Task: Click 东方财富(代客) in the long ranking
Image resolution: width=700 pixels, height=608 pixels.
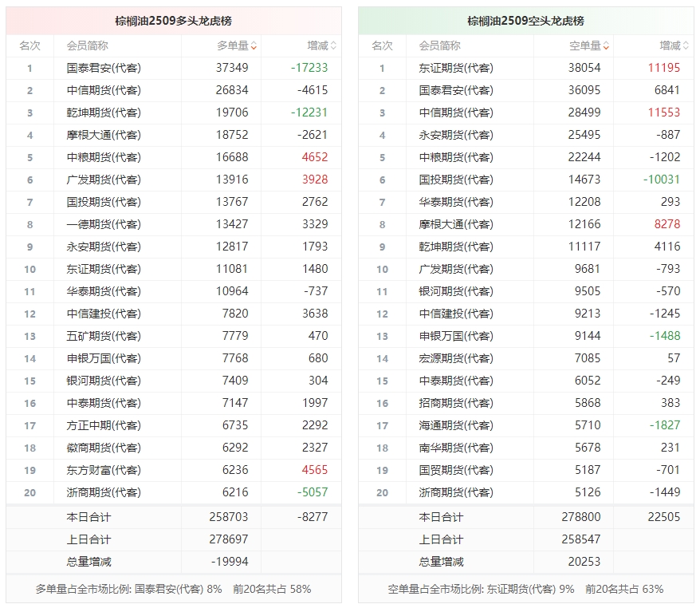Action: pyautogui.click(x=104, y=470)
